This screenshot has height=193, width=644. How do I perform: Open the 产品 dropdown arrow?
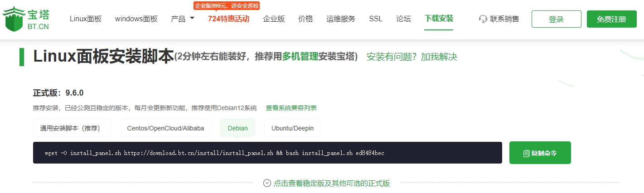192,19
